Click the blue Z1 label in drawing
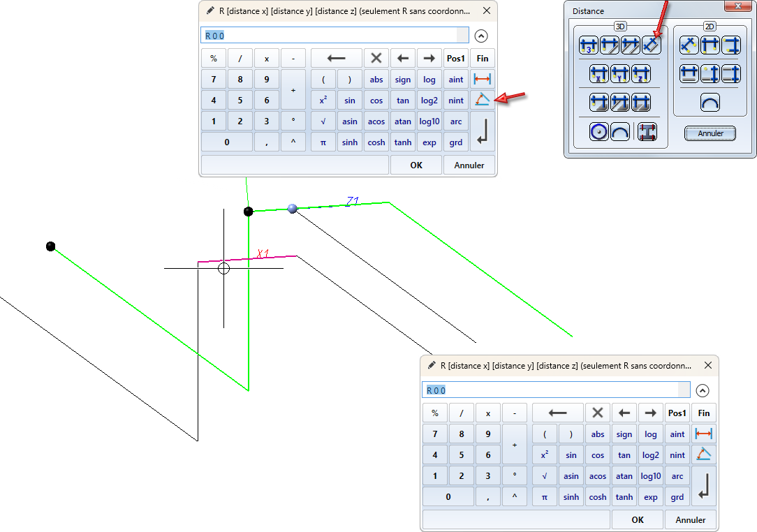The height and width of the screenshot is (532, 757). click(353, 201)
